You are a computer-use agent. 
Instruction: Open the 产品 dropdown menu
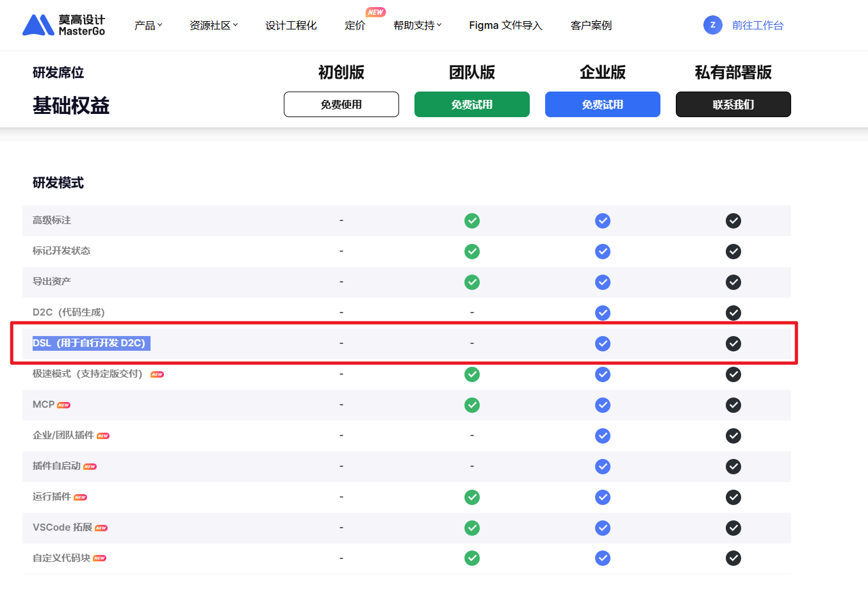click(x=148, y=25)
